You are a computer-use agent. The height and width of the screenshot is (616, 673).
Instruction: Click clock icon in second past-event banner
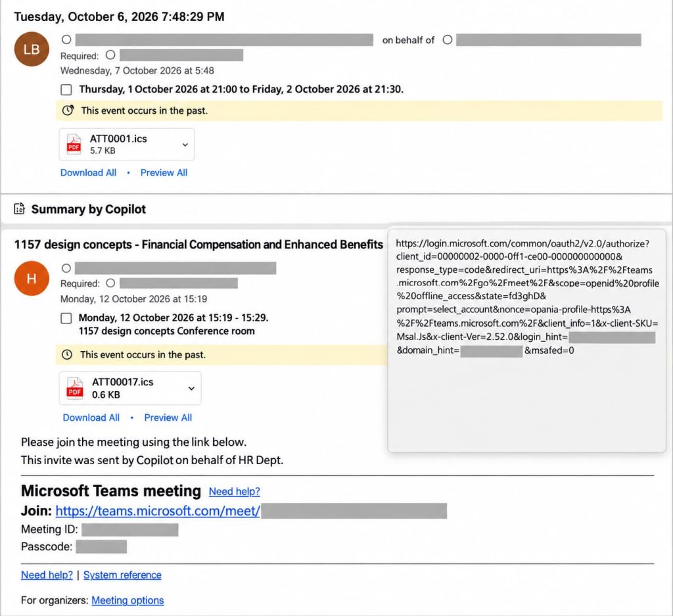(67, 354)
